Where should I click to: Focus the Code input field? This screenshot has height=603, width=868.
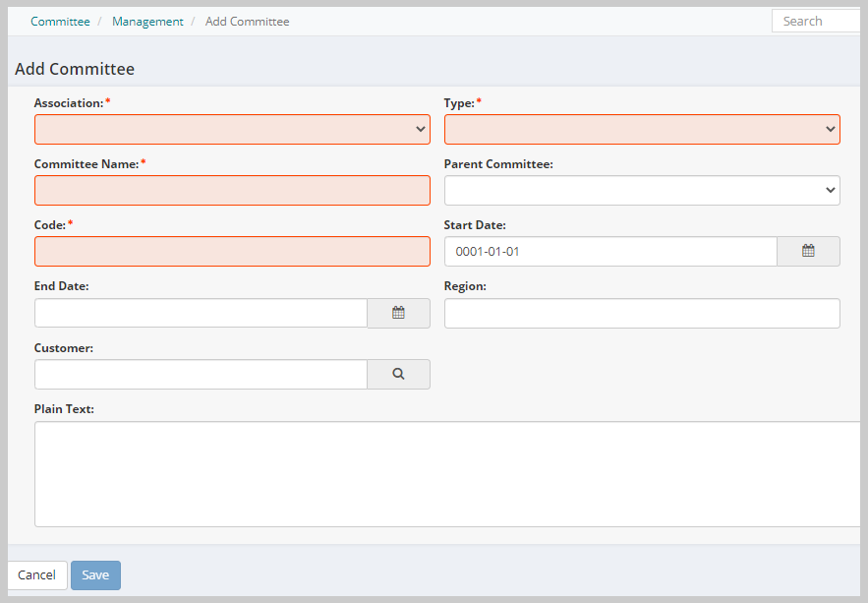[x=233, y=252]
